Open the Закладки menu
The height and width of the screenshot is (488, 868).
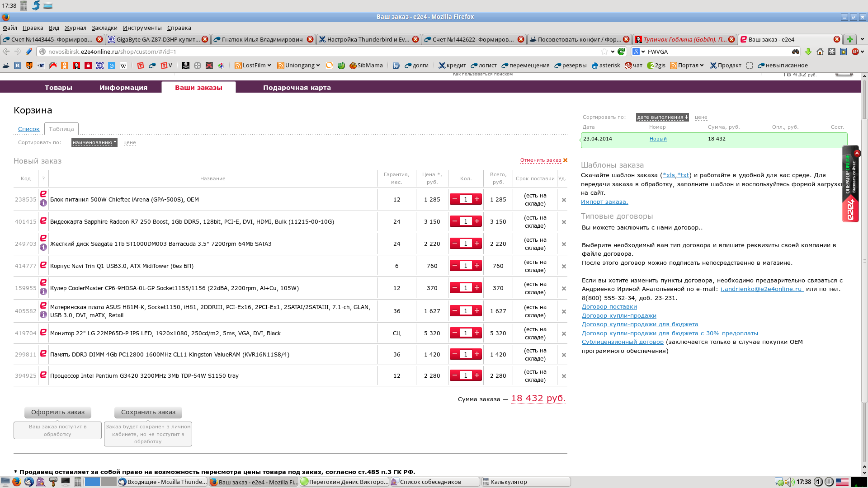(104, 28)
